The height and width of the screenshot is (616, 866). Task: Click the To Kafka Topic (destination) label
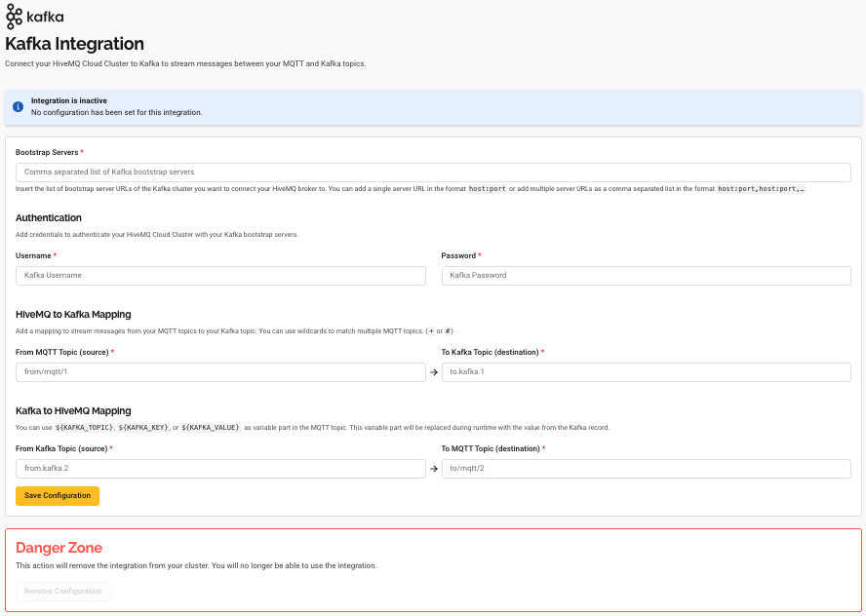pyautogui.click(x=490, y=352)
